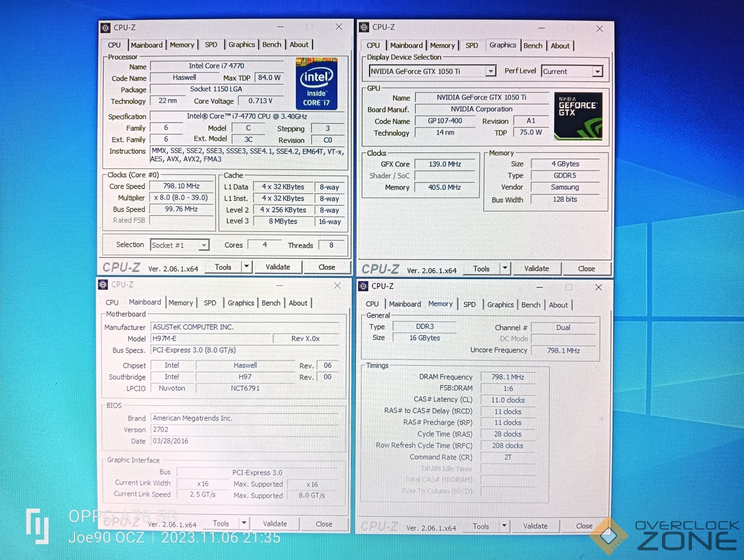
Task: Click the Close button in the Mainboard window
Action: click(324, 524)
